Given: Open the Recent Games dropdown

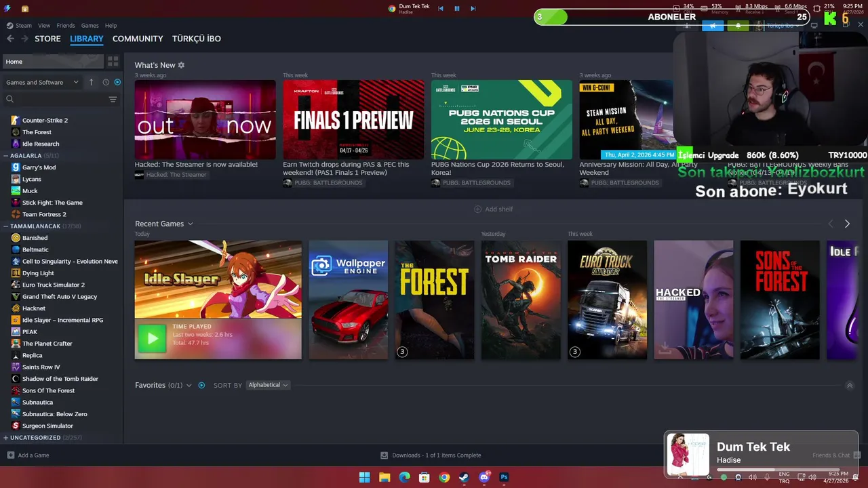Looking at the screenshot, I should click(x=163, y=224).
